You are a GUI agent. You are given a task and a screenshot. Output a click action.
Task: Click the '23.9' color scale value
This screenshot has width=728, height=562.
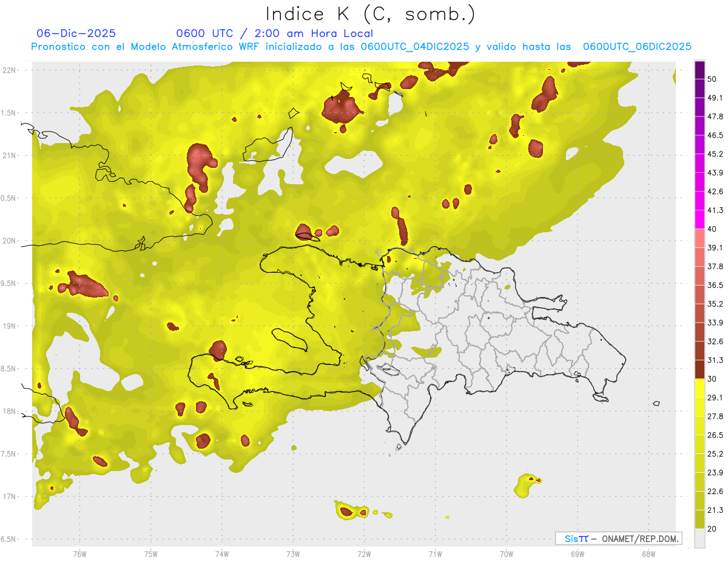click(x=715, y=472)
